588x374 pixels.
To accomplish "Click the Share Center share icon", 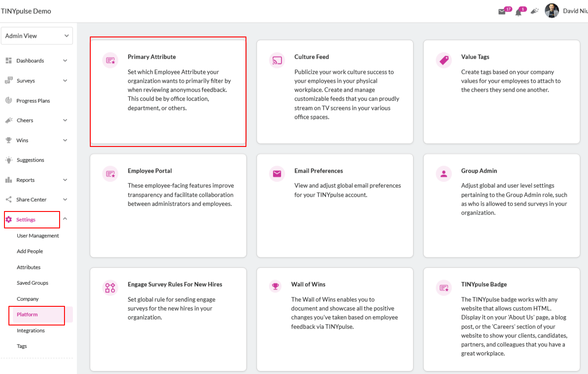I will pos(8,199).
